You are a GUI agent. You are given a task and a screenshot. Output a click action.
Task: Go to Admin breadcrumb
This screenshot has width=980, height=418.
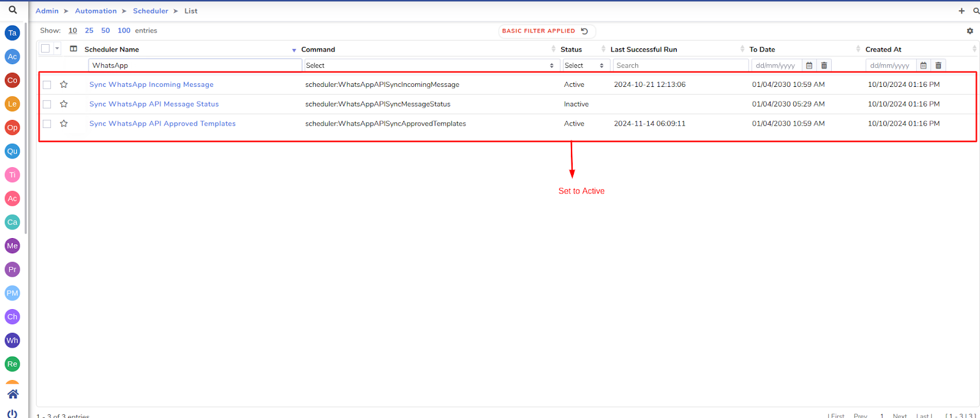[47, 11]
